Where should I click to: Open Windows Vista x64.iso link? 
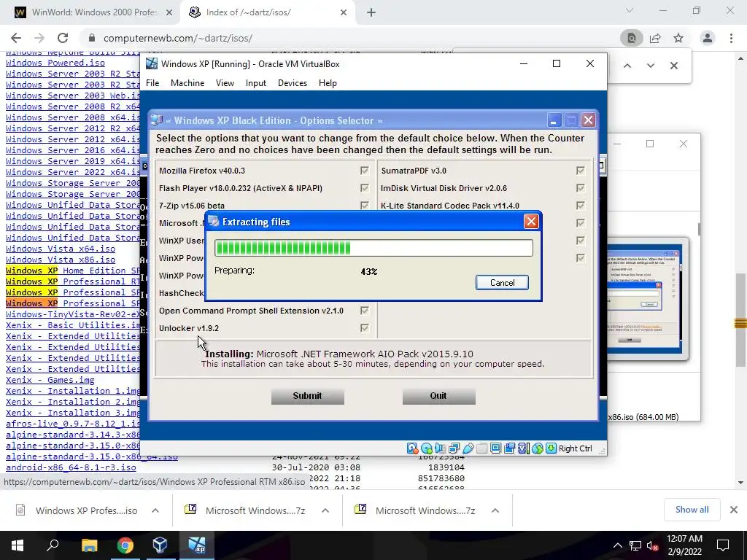[61, 249]
